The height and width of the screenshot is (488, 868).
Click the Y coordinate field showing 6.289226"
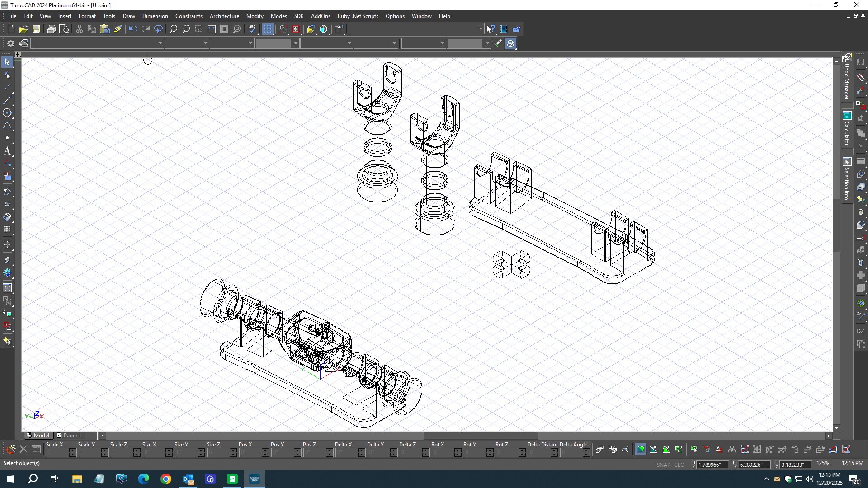coord(754,465)
